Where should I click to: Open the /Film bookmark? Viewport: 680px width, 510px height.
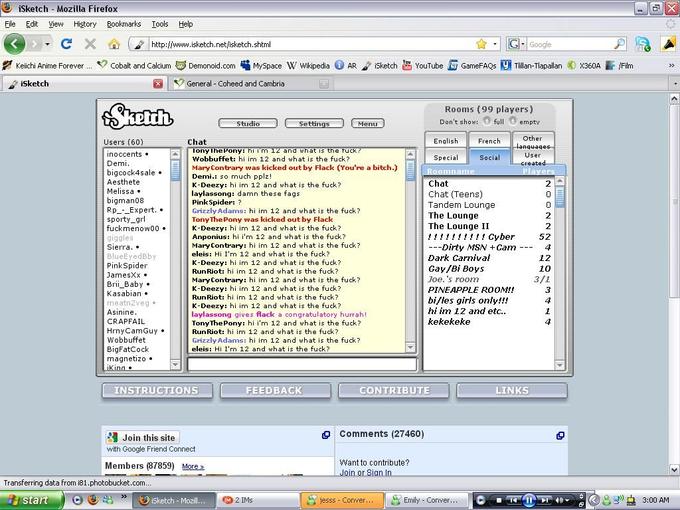coord(620,65)
